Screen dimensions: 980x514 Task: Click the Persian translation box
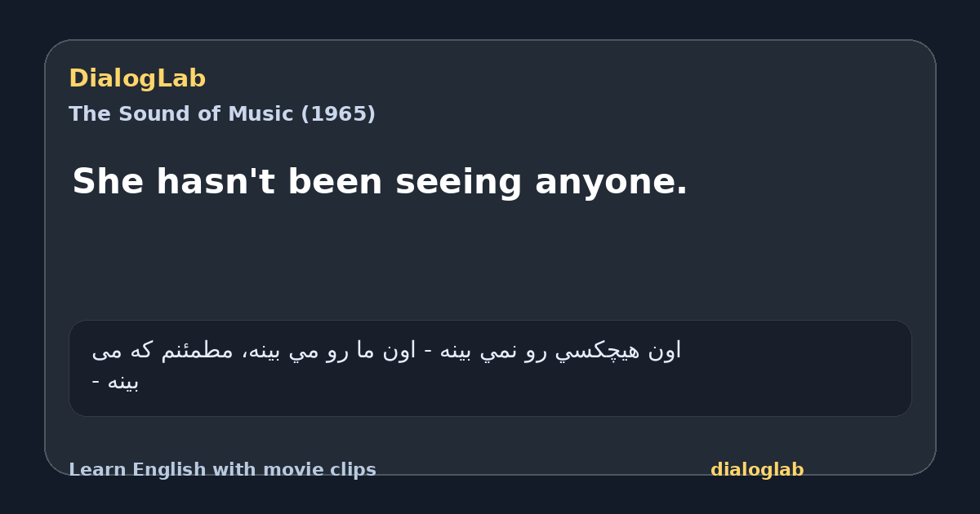click(490, 368)
